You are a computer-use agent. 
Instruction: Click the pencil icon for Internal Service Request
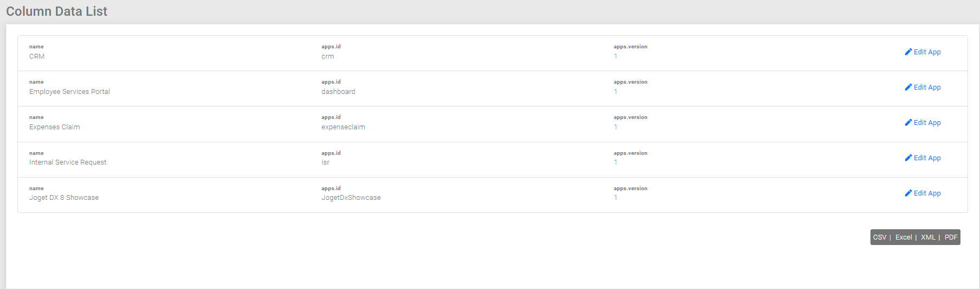(908, 158)
